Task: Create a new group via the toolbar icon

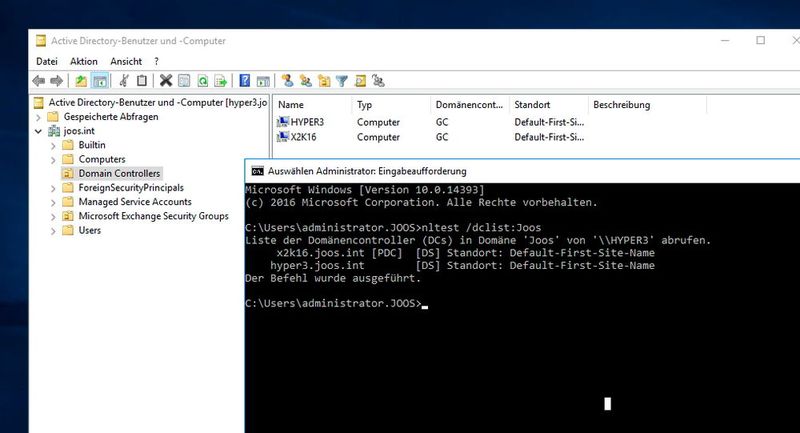Action: tap(306, 81)
